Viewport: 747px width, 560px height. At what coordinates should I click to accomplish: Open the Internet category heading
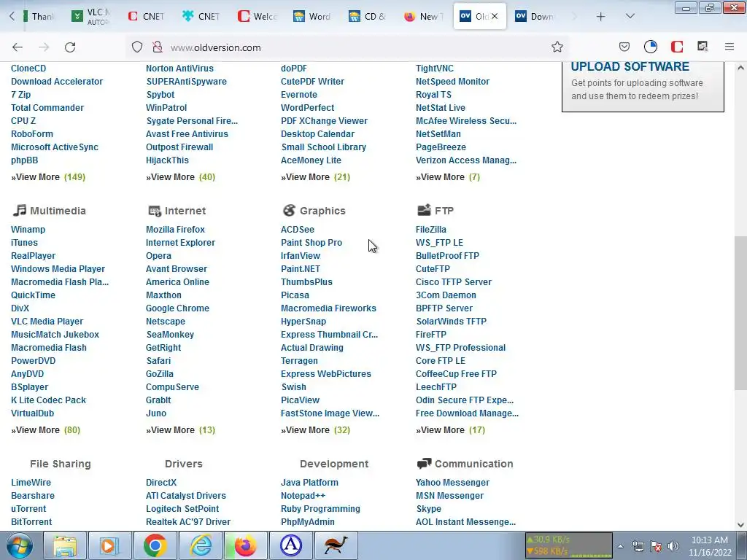185,211
